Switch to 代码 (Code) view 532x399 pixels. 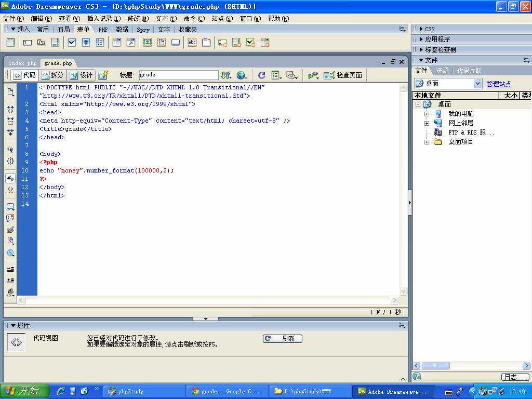tap(25, 75)
